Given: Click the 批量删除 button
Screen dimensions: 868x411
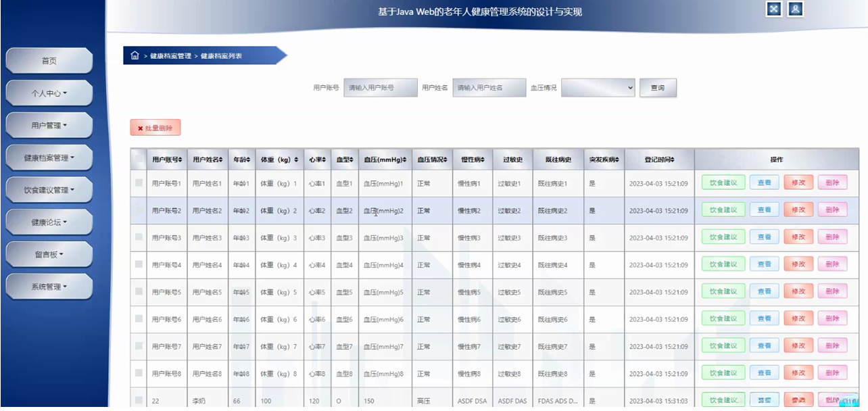Looking at the screenshot, I should (x=155, y=128).
